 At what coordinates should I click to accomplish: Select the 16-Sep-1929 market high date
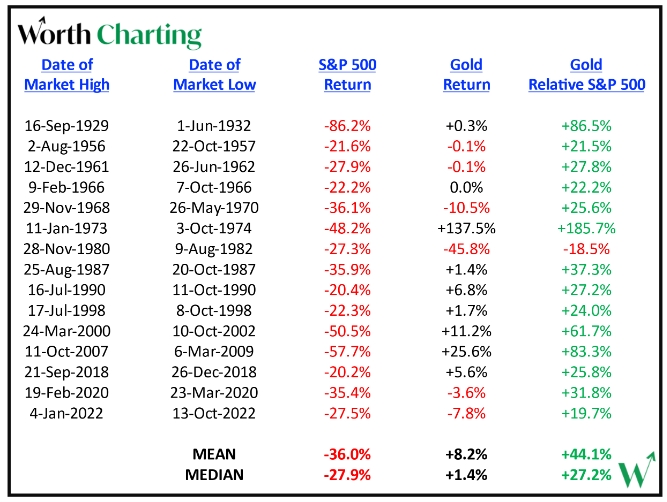pos(66,128)
